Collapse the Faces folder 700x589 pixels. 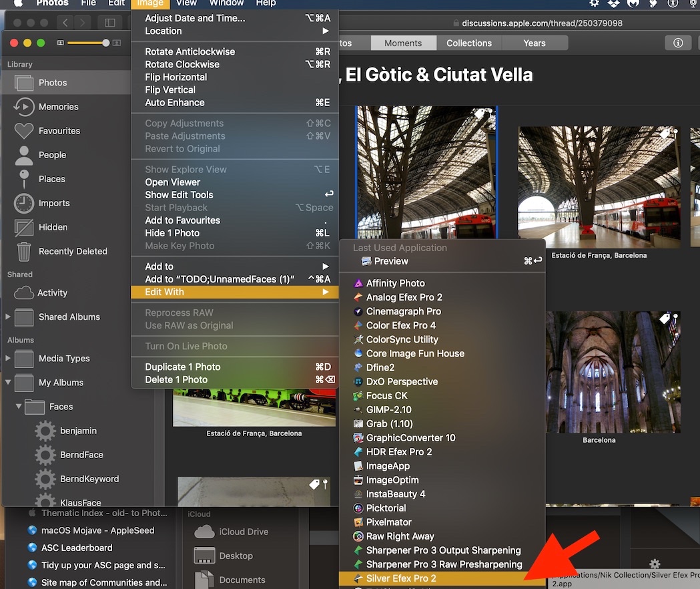[x=18, y=406]
